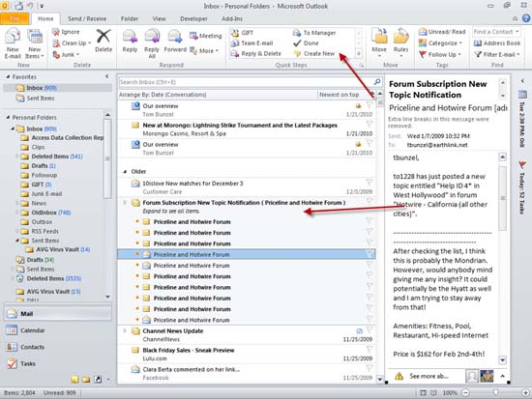Click See more about sender link

pyautogui.click(x=429, y=376)
